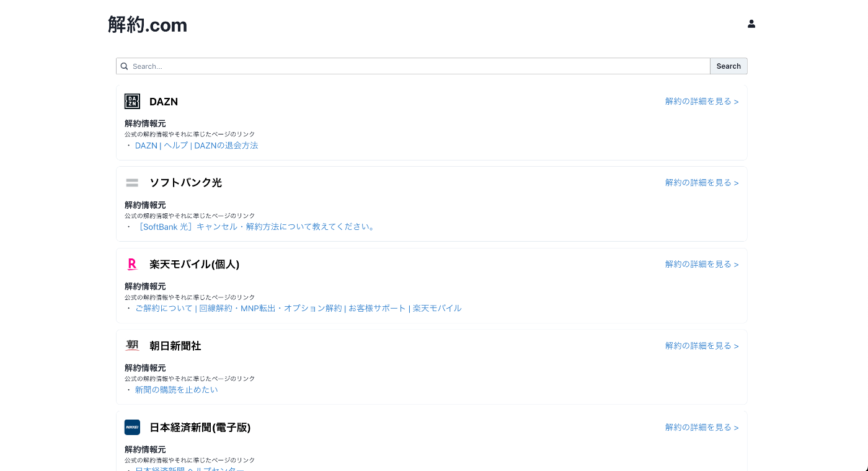Click the NIKKEI logo icon

[132, 427]
